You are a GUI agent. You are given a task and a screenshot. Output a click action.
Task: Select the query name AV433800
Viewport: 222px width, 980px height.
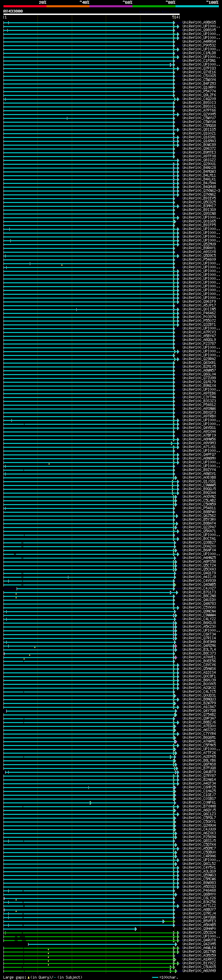click(x=13, y=11)
